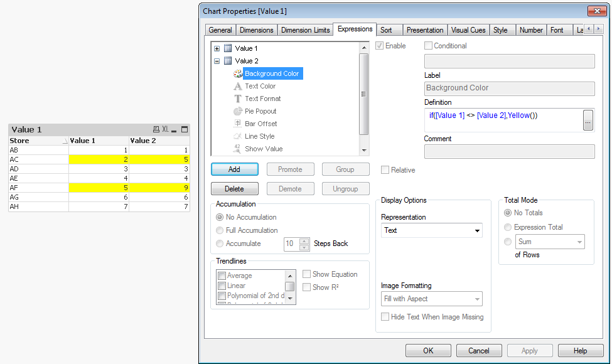Toggle the Conditional checkbox
Viewport: 612px width, 364px height.
click(x=428, y=46)
